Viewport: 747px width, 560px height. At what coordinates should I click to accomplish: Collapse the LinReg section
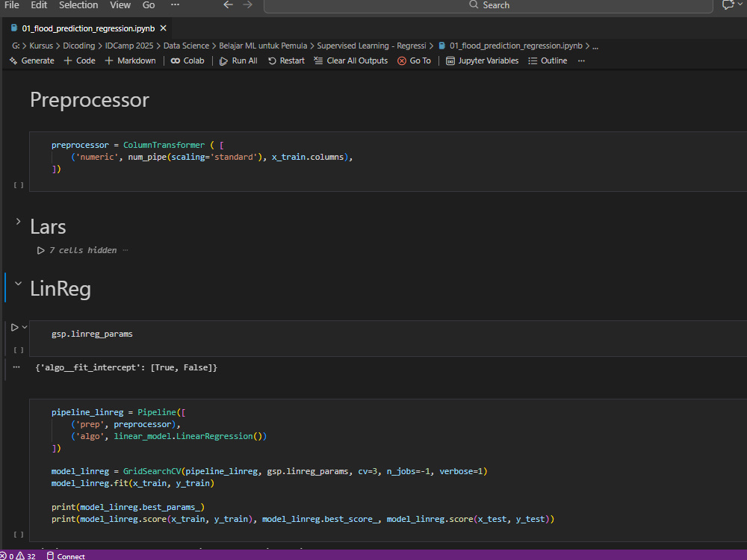point(18,283)
